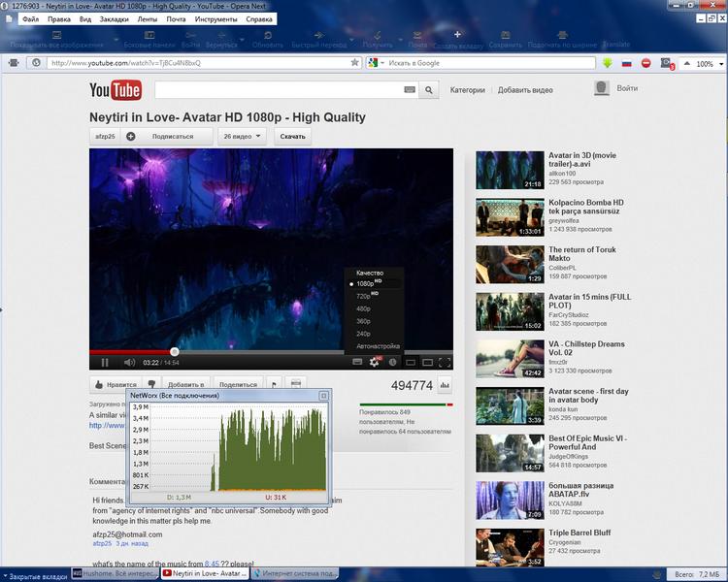Screen dimensions: 728x582
Task: Click the notifier extension icon with badge
Action: pyautogui.click(x=667, y=63)
